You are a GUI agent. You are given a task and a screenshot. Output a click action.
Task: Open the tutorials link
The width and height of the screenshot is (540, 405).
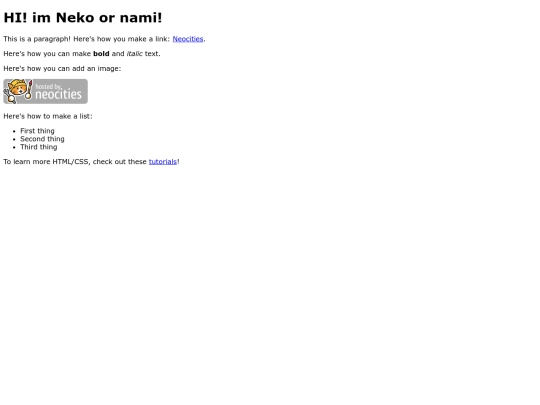point(163,162)
